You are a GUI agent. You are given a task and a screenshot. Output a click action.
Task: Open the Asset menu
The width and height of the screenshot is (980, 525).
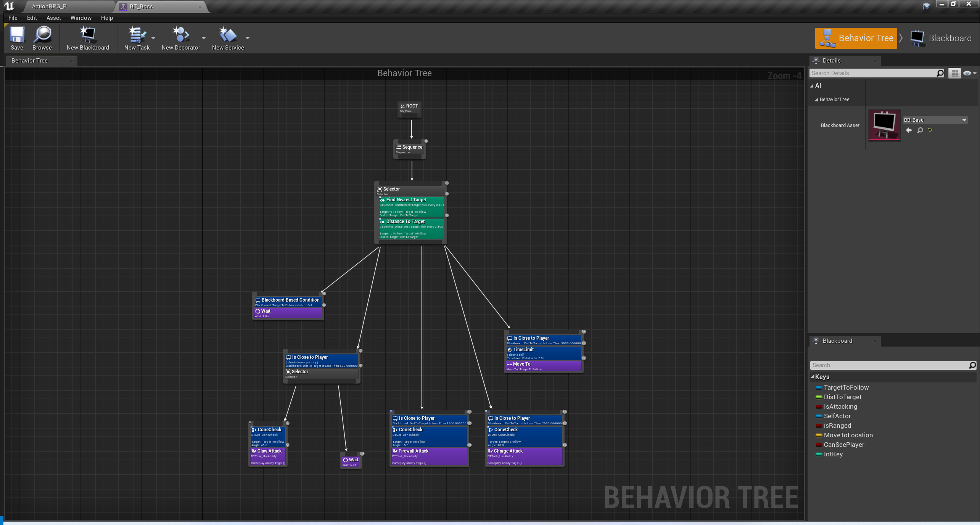click(x=53, y=18)
